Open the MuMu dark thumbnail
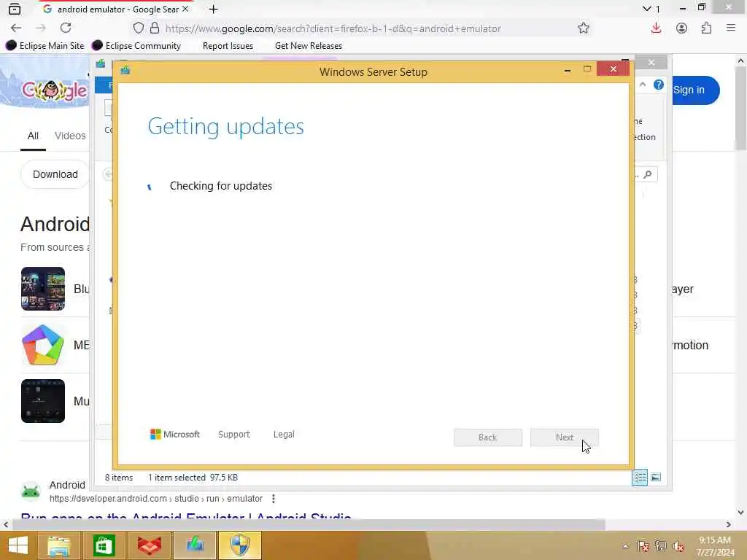747x560 pixels. (43, 401)
